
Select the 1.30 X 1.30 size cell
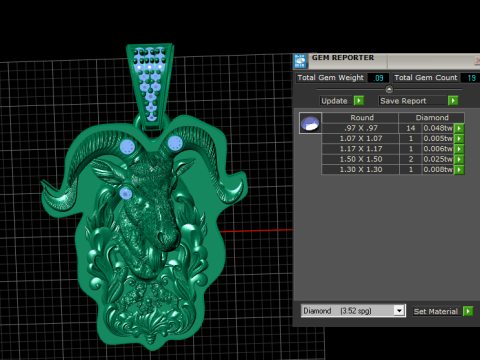click(x=361, y=170)
